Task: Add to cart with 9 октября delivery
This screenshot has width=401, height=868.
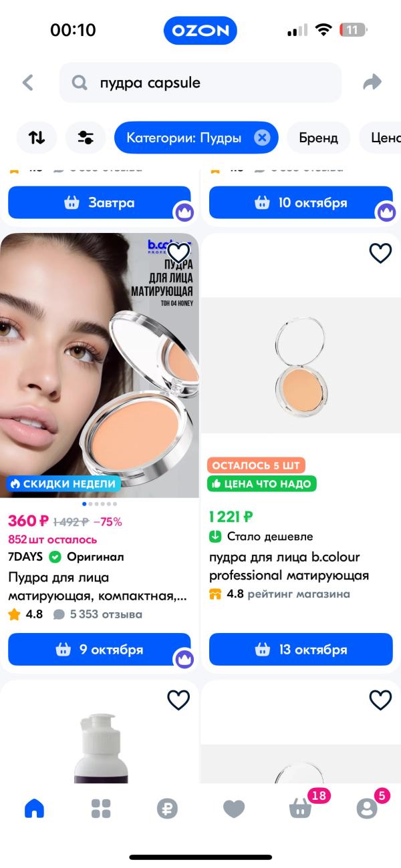Action: (x=100, y=650)
